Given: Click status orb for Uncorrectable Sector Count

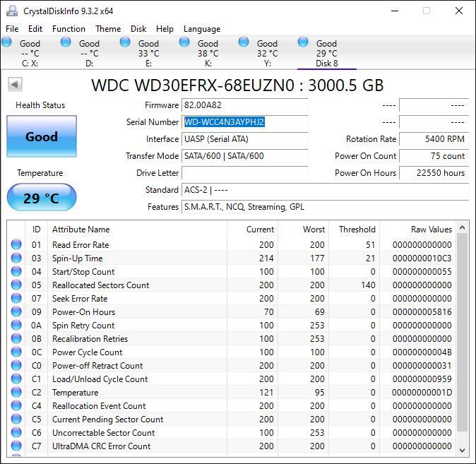Looking at the screenshot, I should coord(16,432).
